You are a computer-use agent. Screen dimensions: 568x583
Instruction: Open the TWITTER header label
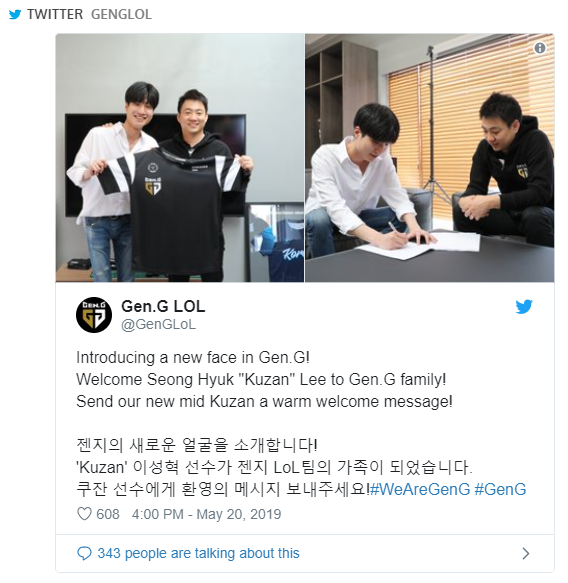click(55, 15)
